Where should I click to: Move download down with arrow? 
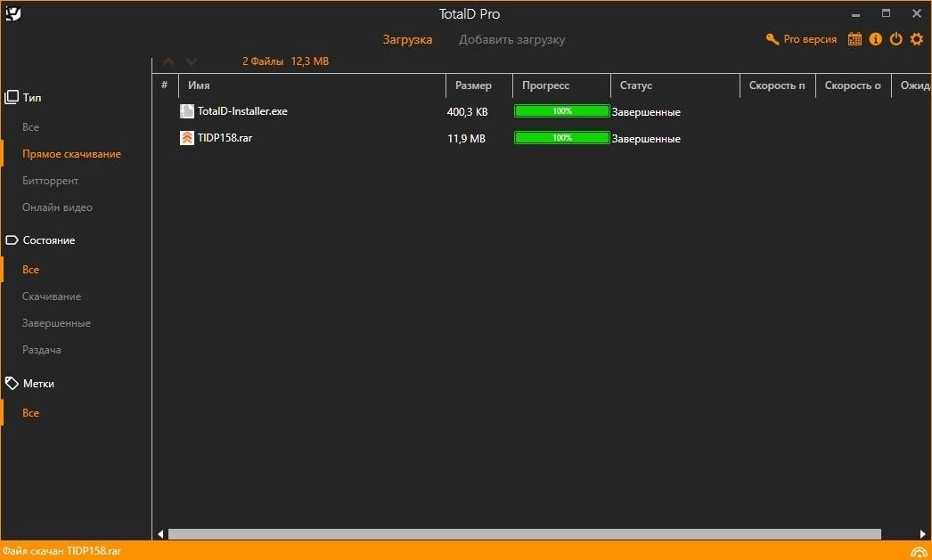(x=192, y=61)
